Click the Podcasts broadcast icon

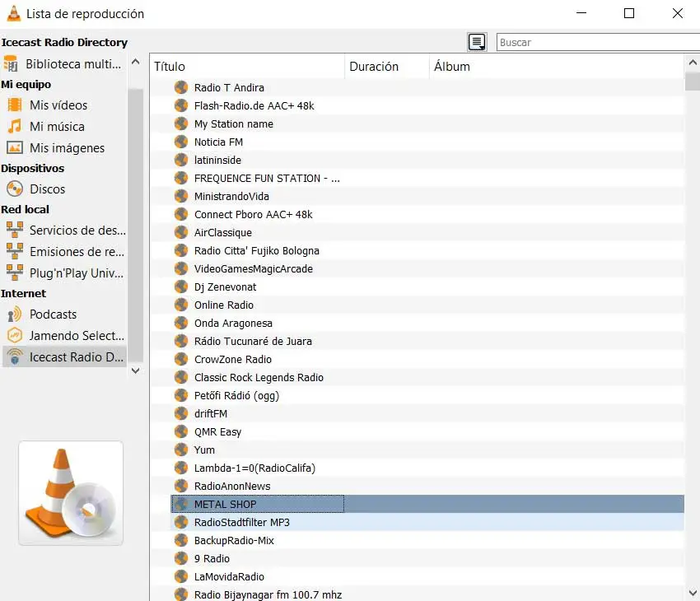click(14, 314)
